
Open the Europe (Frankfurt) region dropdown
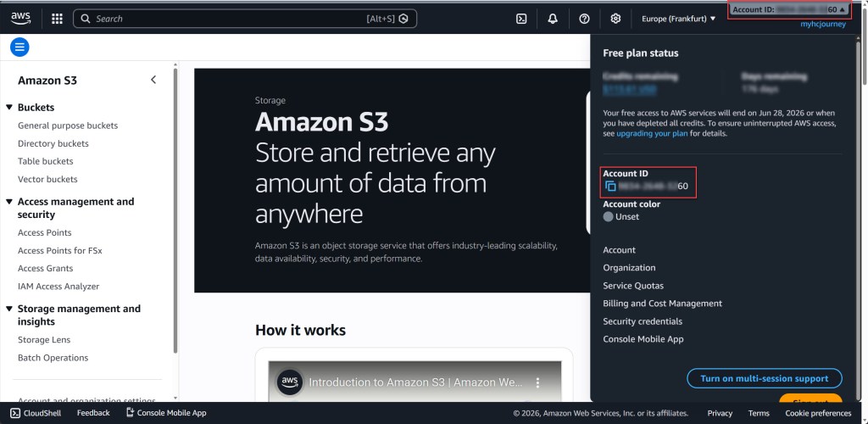click(679, 19)
